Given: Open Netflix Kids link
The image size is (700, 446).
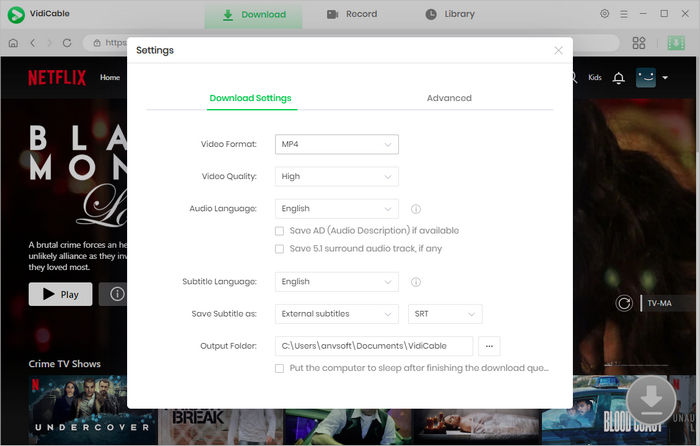Looking at the screenshot, I should pos(595,78).
